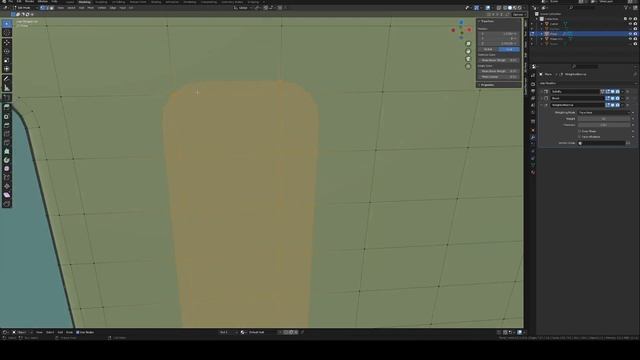Click the viewport zoom navigation button
Image resolution: width=640 pixels, height=360 pixels.
468,44
